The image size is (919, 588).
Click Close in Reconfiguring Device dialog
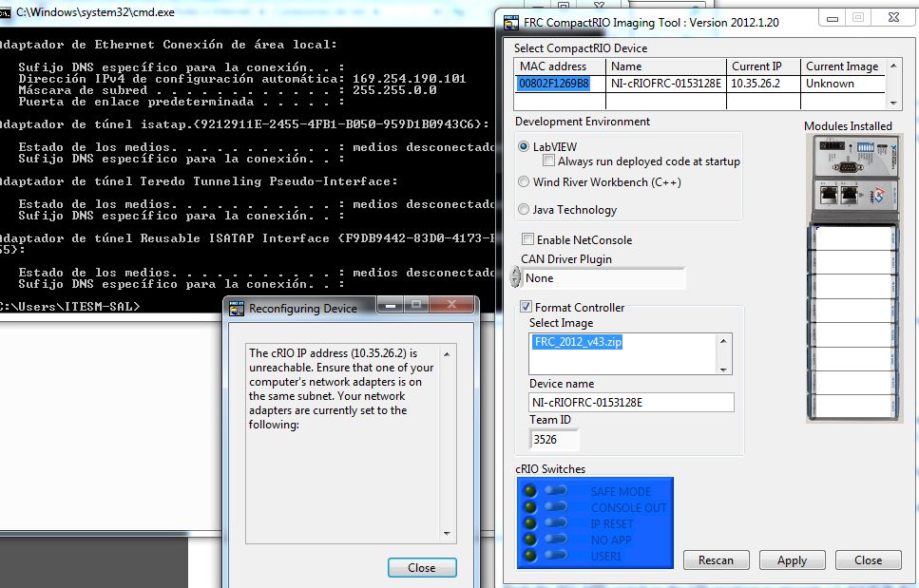[421, 567]
